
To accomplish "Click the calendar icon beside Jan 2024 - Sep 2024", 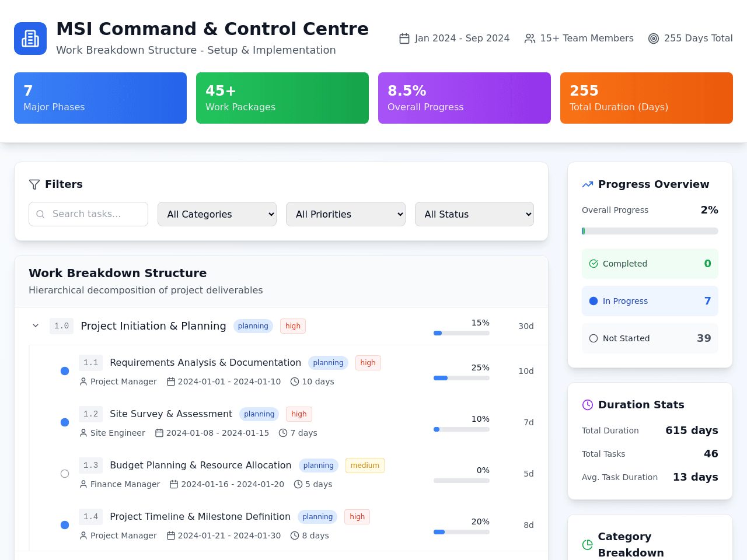I will tap(404, 38).
